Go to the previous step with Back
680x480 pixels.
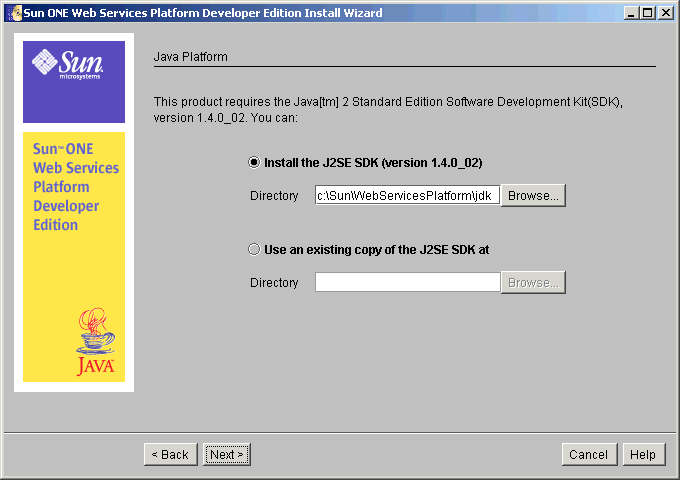[170, 454]
